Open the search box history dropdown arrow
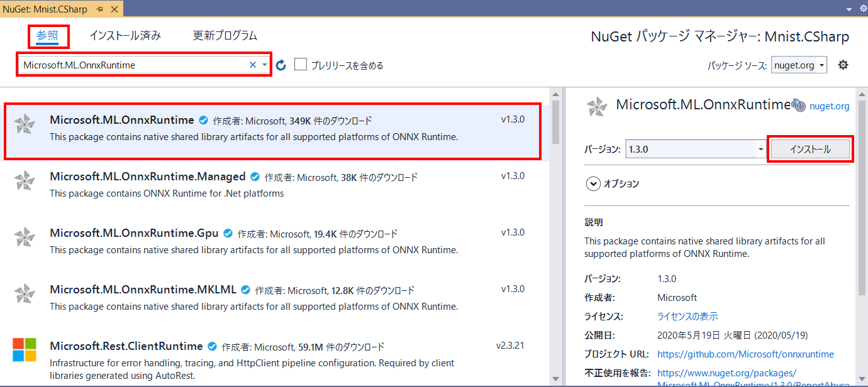The height and width of the screenshot is (387, 868). (265, 65)
